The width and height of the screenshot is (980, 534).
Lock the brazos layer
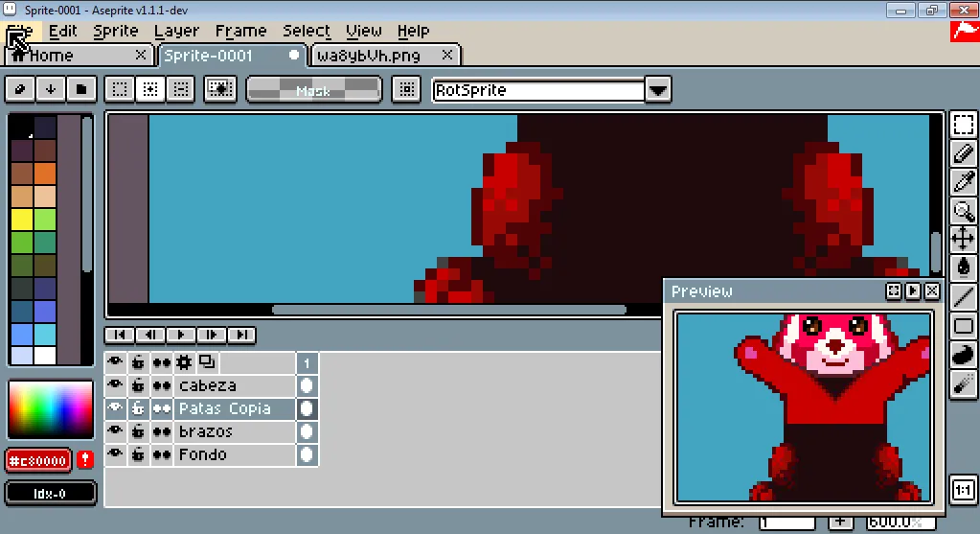pos(138,431)
